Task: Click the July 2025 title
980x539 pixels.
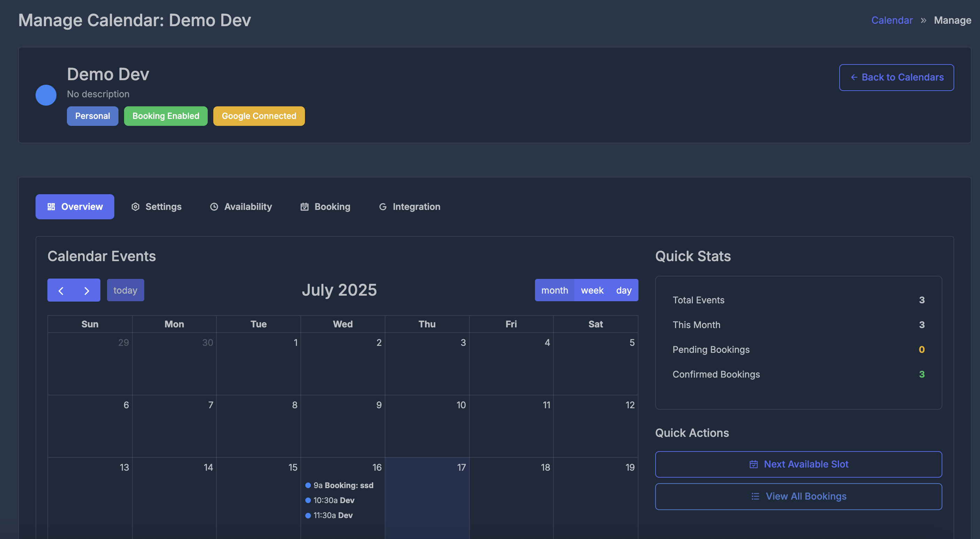Action: [x=339, y=290]
